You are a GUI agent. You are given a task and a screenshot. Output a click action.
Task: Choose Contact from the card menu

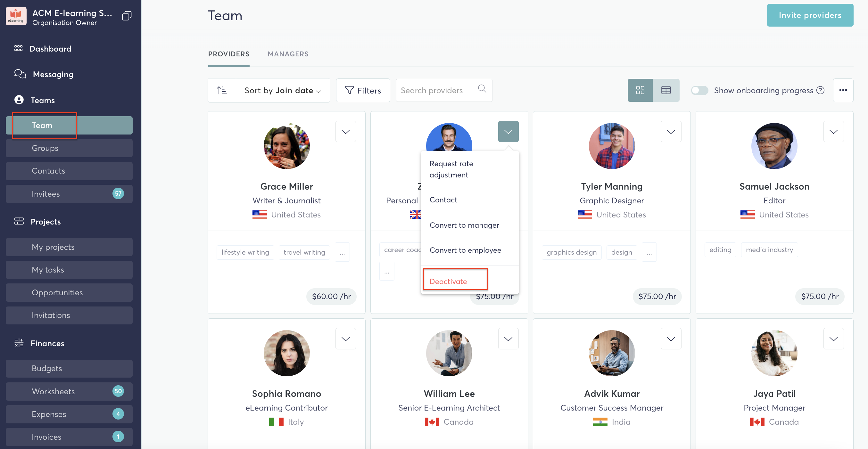click(x=470, y=200)
